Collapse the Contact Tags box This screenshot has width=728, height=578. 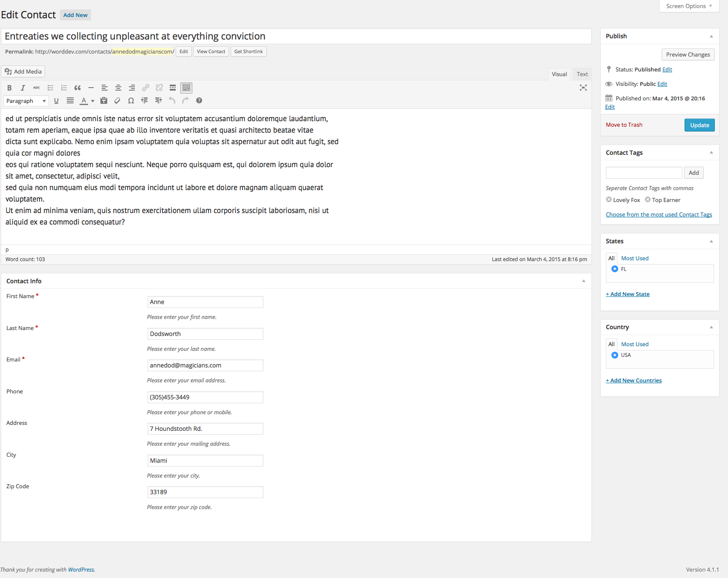[711, 153]
